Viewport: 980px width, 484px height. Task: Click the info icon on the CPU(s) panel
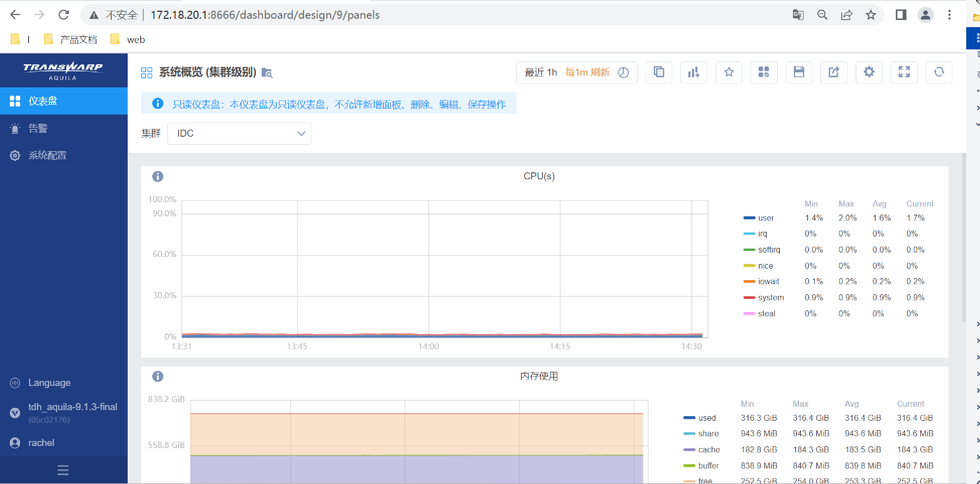158,176
